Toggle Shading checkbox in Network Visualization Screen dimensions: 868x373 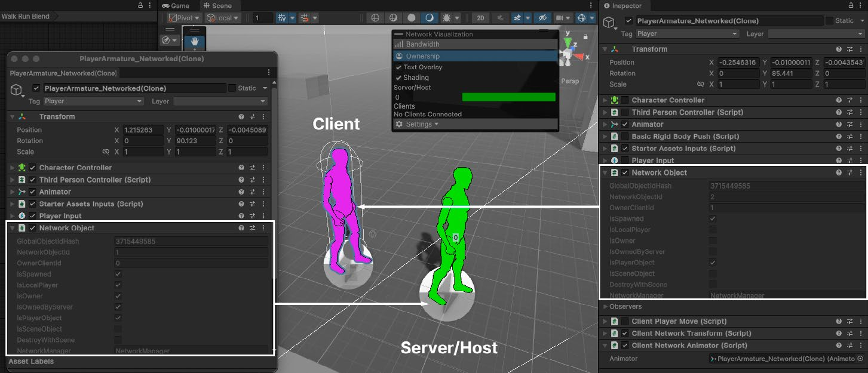(398, 78)
